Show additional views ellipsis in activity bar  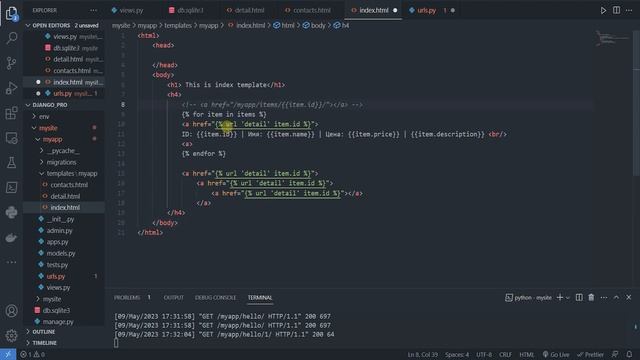11,262
